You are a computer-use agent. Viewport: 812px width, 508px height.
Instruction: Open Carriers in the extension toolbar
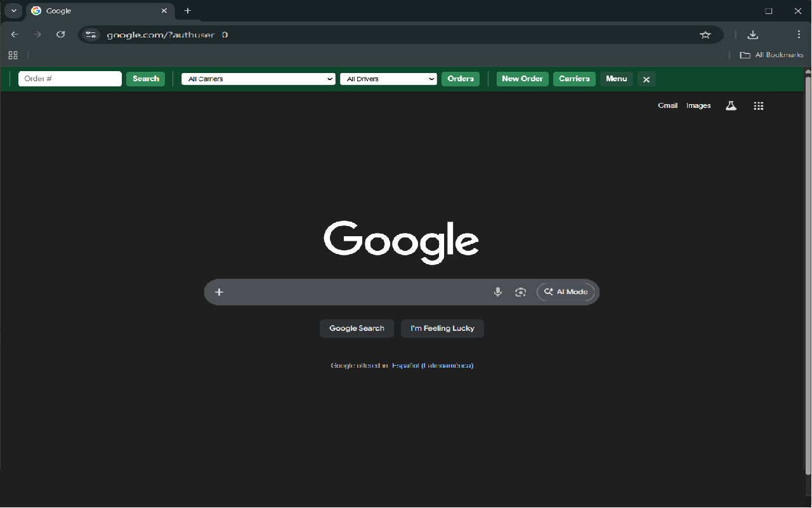[574, 79]
